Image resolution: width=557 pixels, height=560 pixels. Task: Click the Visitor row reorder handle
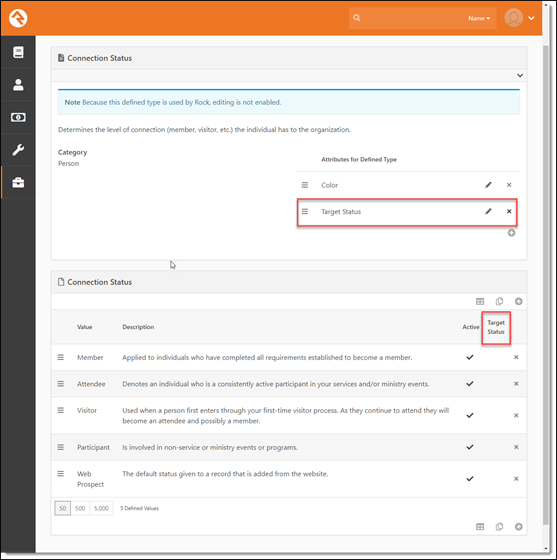(x=61, y=410)
